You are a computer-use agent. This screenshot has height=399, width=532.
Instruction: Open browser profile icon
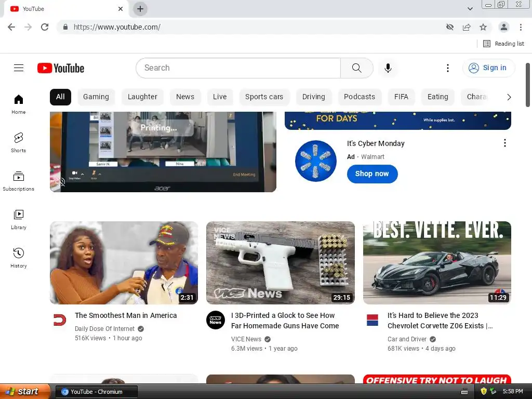coord(504,27)
